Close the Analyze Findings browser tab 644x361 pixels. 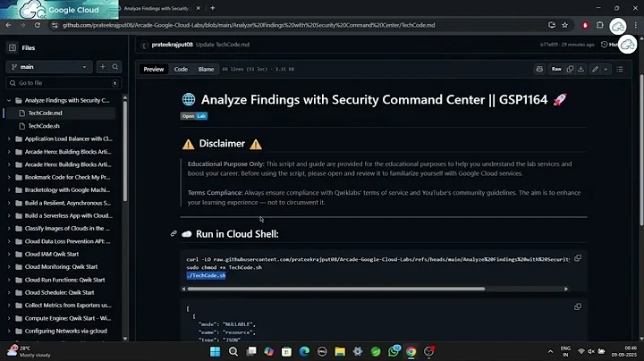pyautogui.click(x=199, y=8)
